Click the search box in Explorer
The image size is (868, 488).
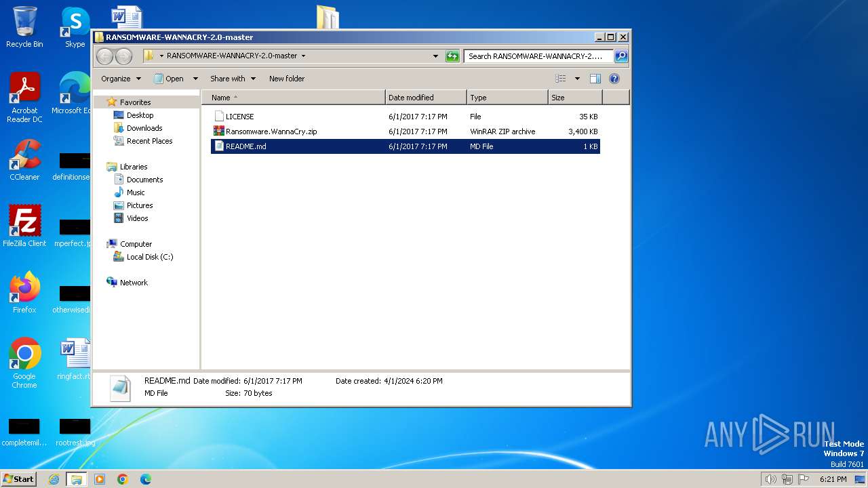coord(539,56)
